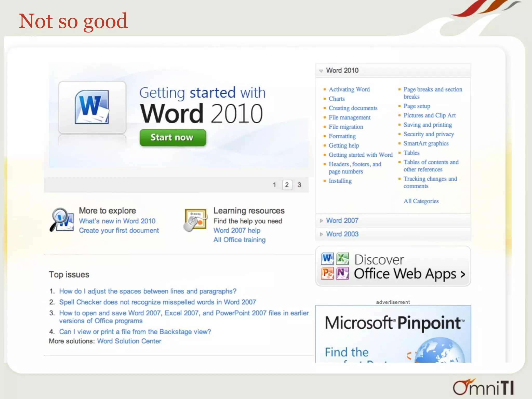Click the PowerPoint icon in Office Web Apps banner

pyautogui.click(x=327, y=273)
